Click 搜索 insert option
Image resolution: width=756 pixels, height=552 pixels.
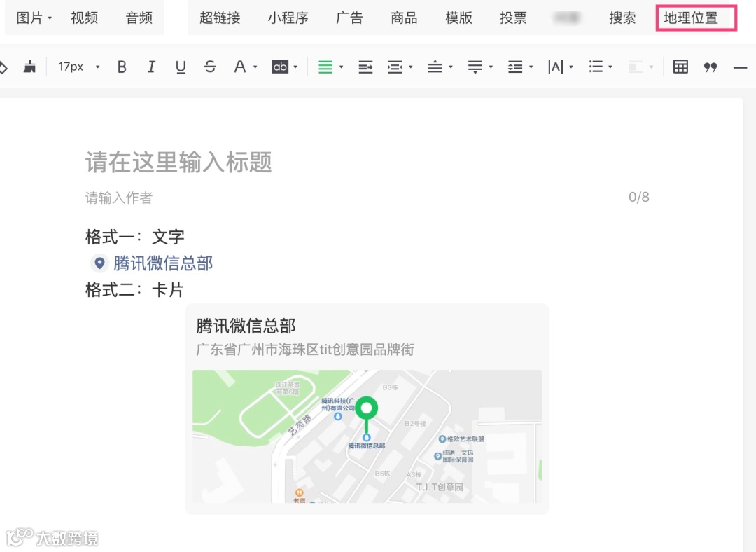click(x=622, y=18)
